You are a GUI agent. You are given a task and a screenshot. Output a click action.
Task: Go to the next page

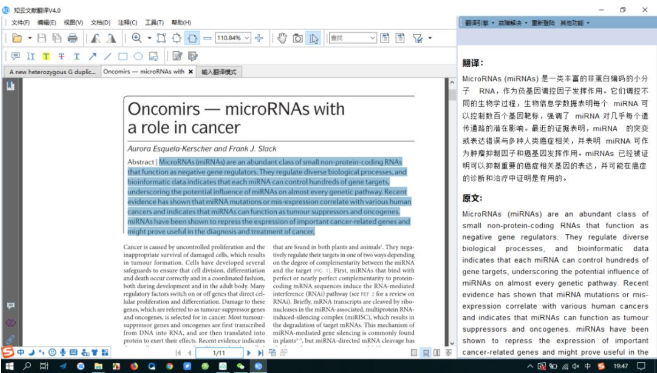pos(249,353)
